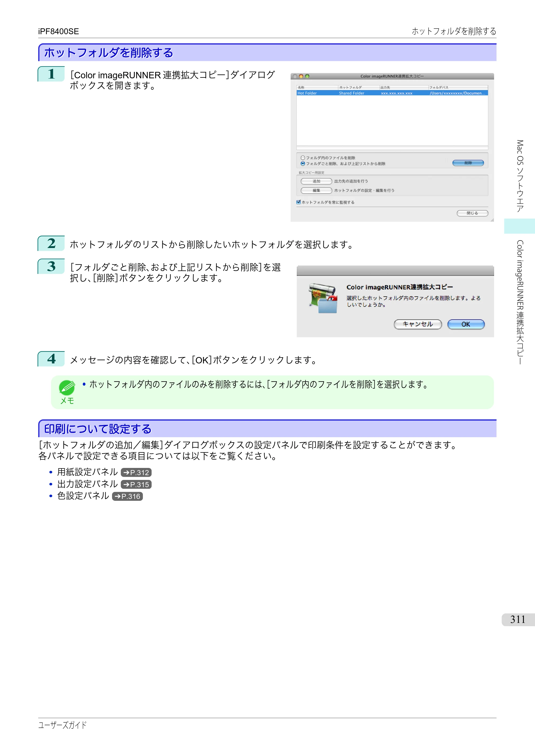Click the green メモ pencil icon

point(67,388)
